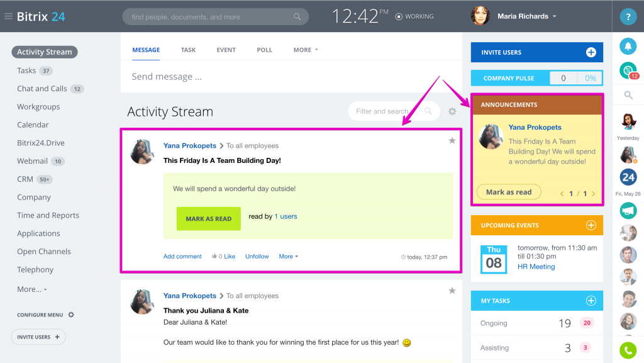Open Yana Prokopets avatar in announcement card

click(x=491, y=137)
